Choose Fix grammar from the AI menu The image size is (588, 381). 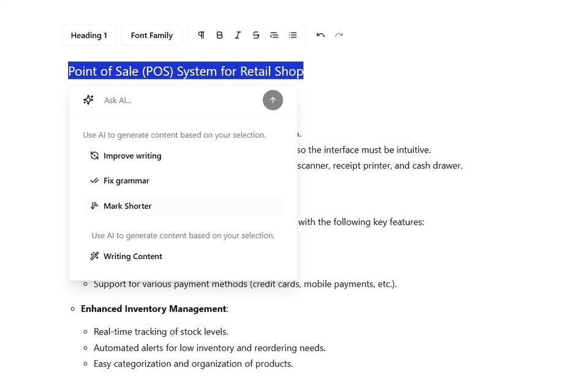pyautogui.click(x=127, y=181)
